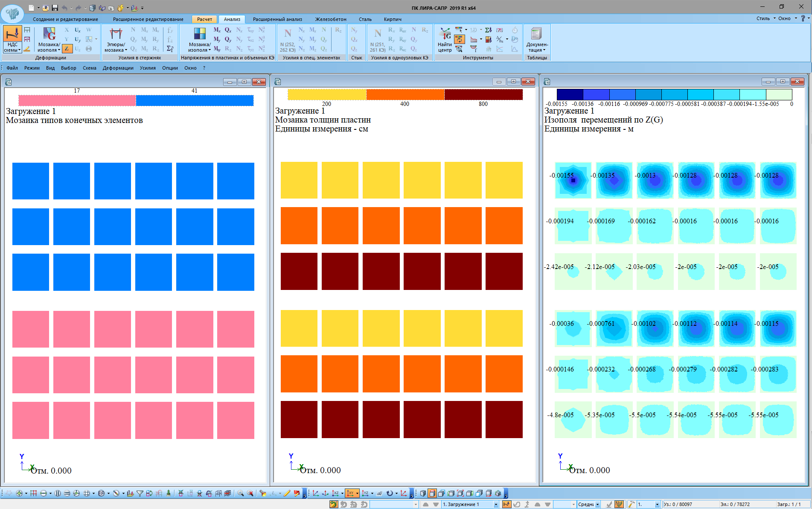Toggle the XY projection view button

pos(350,493)
